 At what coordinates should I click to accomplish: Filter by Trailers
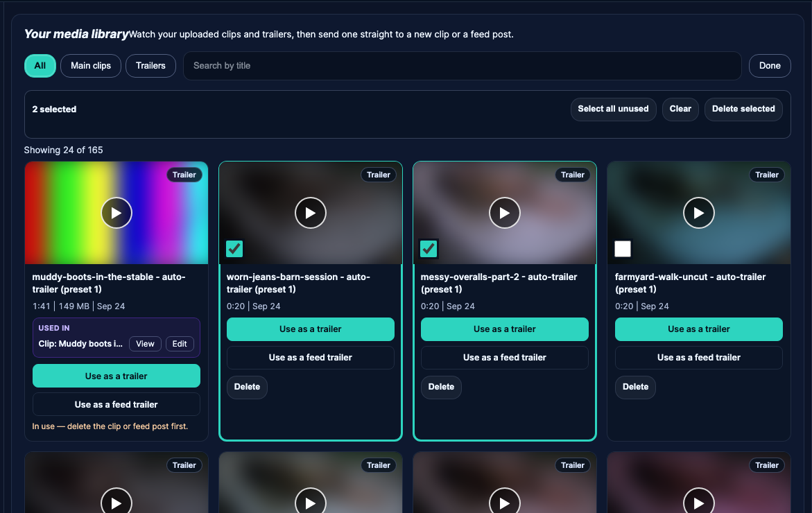coord(150,66)
